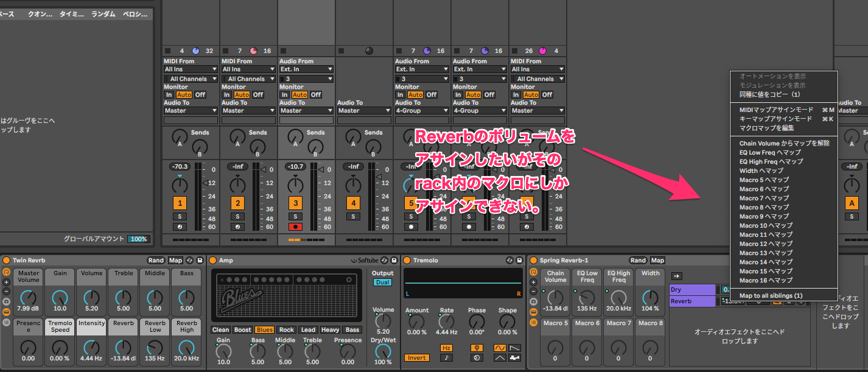Screen dimensions: 868x372
Task: Click the macro variations camera icon in Twin Revrb
Action: (7, 301)
